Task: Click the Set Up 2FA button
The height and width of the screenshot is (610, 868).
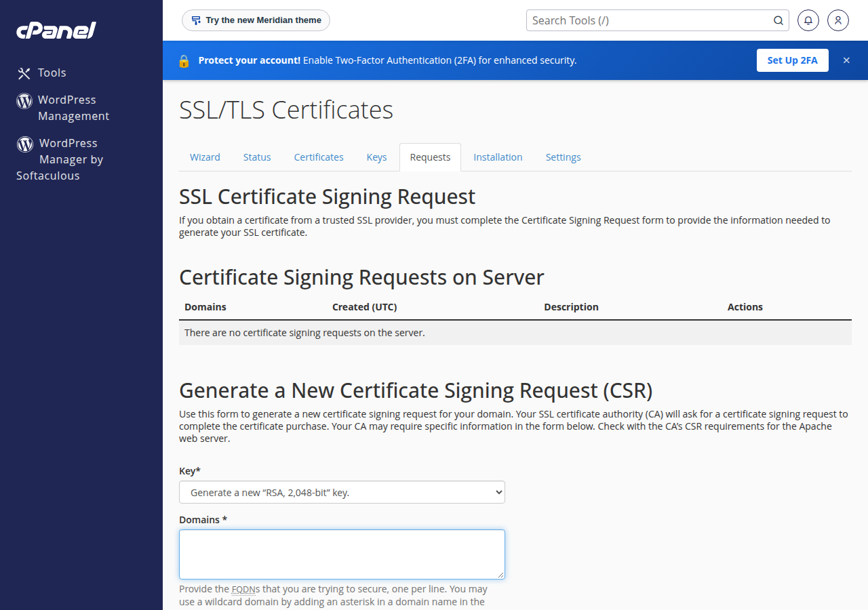Action: point(793,60)
